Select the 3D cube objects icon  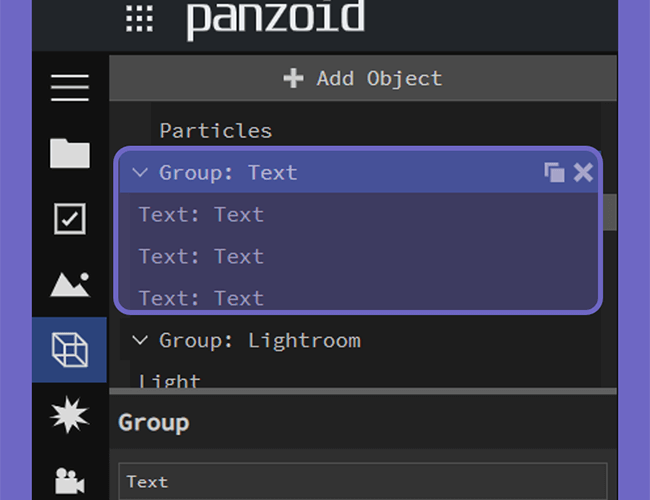[70, 350]
